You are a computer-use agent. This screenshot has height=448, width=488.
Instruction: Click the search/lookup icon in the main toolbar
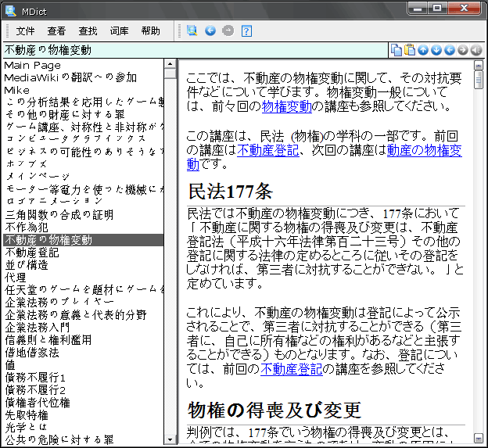[192, 30]
